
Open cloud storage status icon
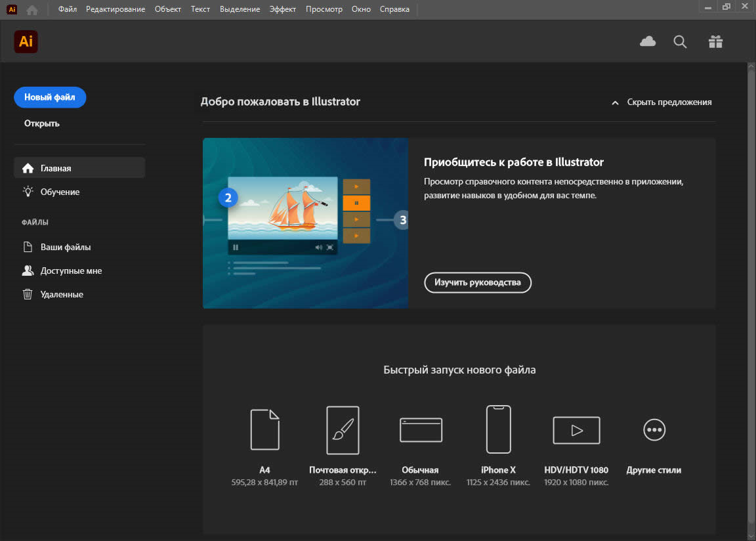[x=647, y=41]
